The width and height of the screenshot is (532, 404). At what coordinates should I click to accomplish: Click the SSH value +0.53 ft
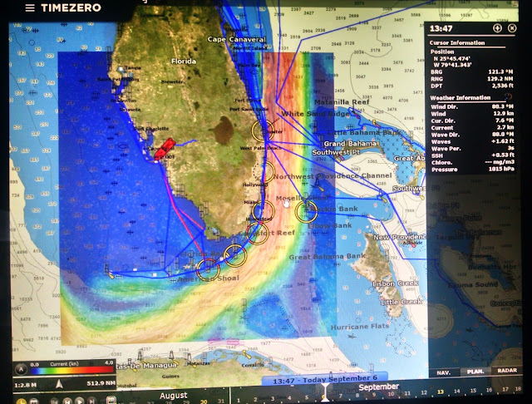point(502,155)
